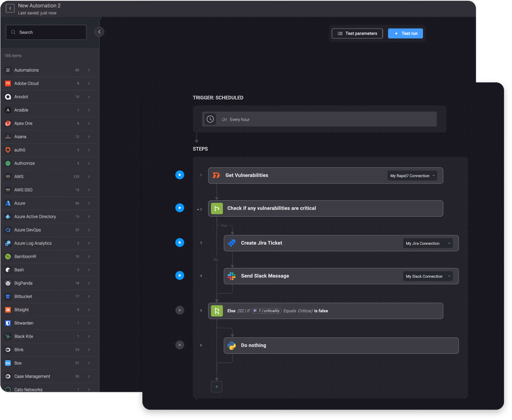Expand the Box category chevron
The width and height of the screenshot is (512, 420).
tap(89, 363)
